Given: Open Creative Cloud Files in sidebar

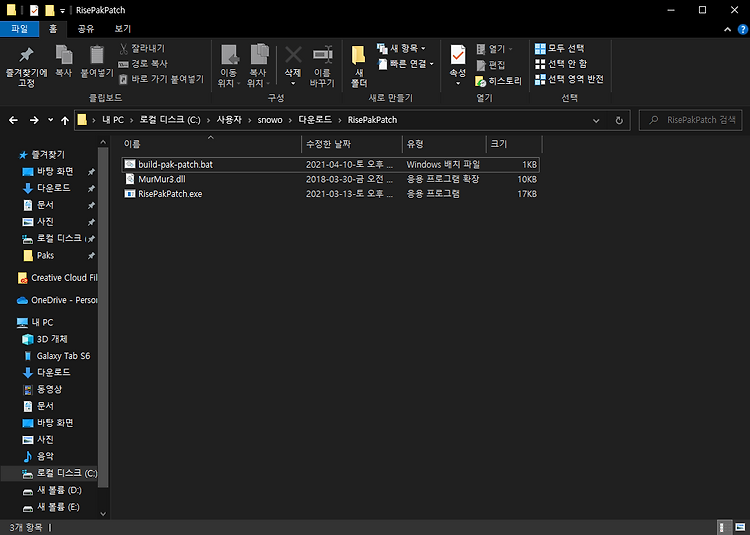Looking at the screenshot, I should click(57, 278).
